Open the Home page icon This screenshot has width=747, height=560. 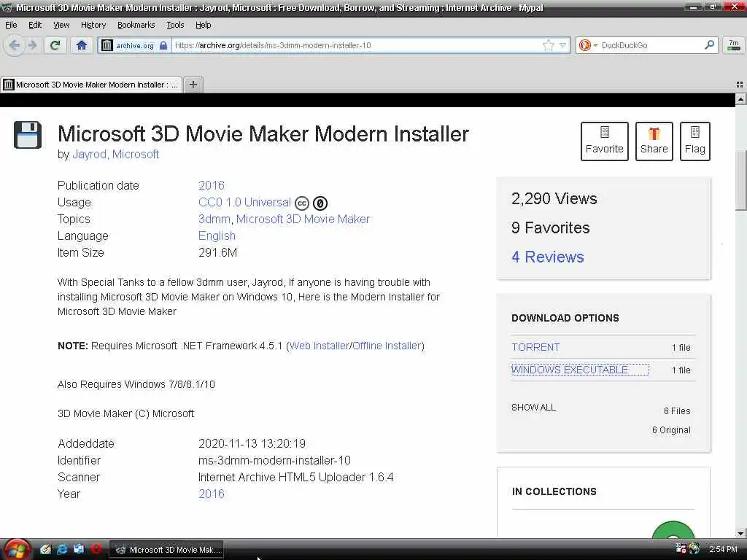click(x=82, y=45)
